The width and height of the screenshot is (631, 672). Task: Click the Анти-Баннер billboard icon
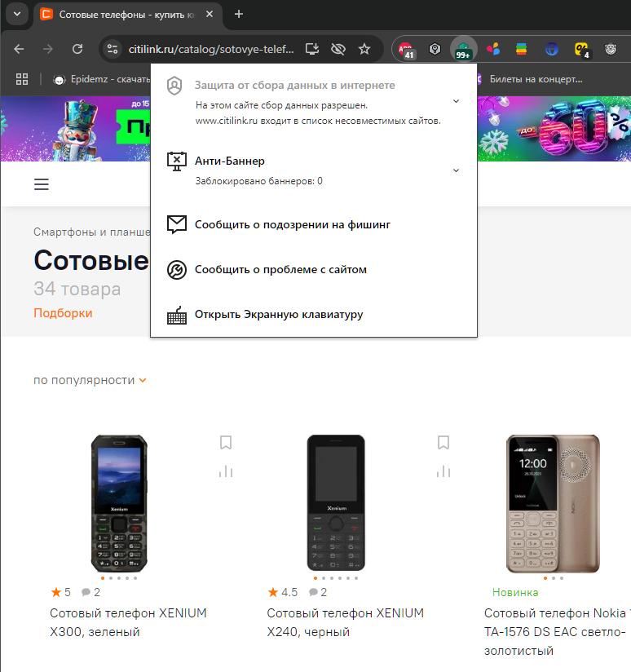coord(176,161)
